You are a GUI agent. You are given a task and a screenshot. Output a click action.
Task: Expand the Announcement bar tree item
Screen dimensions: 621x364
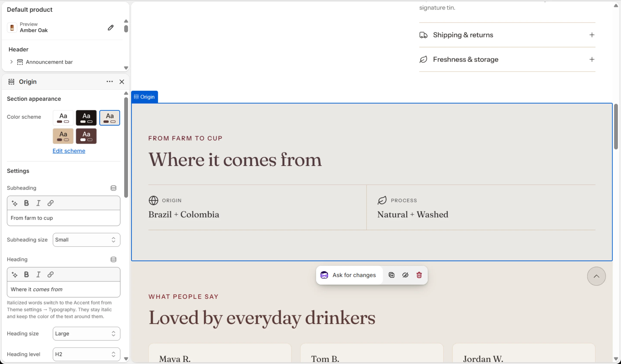[11, 62]
